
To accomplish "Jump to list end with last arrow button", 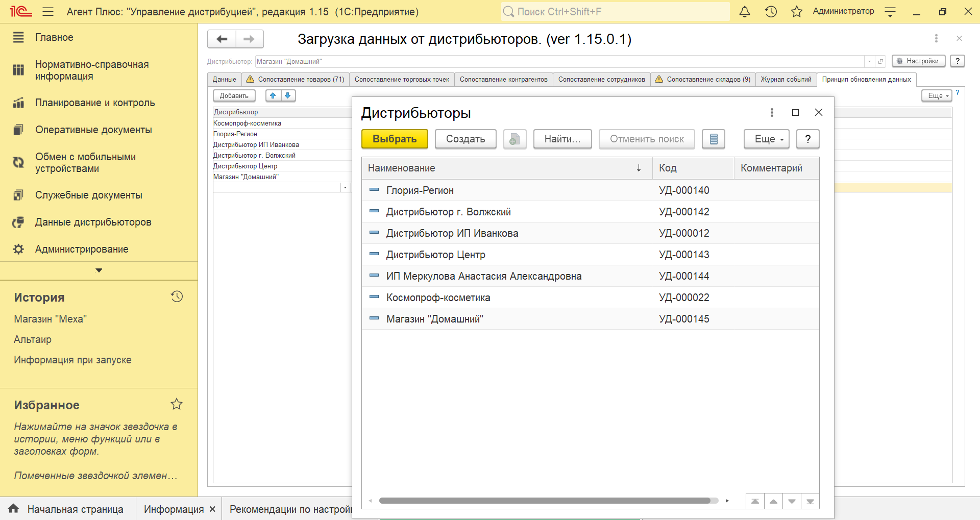I will pos(810,501).
